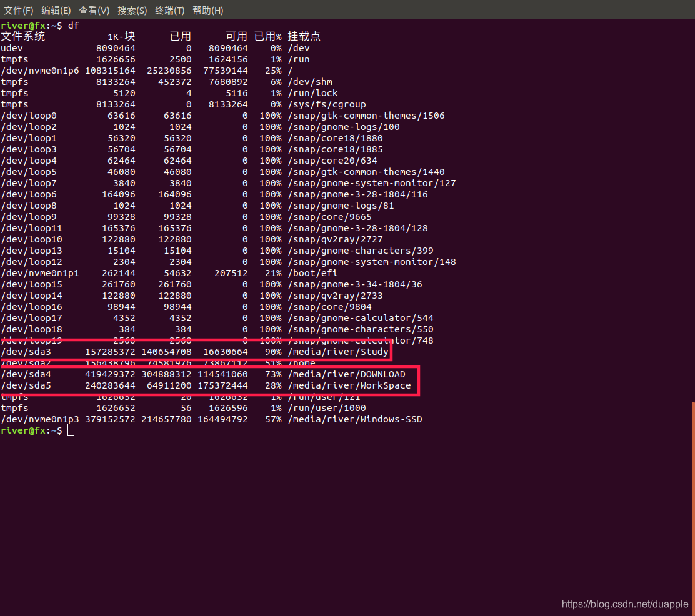Click the 25% usage value for root

274,71
